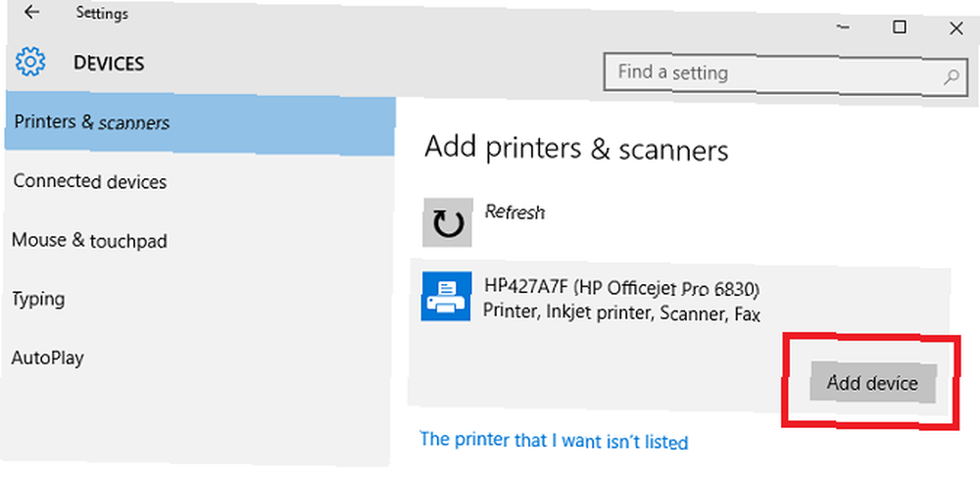The image size is (980, 480).
Task: Click the search magnifier icon
Action: coord(951,76)
